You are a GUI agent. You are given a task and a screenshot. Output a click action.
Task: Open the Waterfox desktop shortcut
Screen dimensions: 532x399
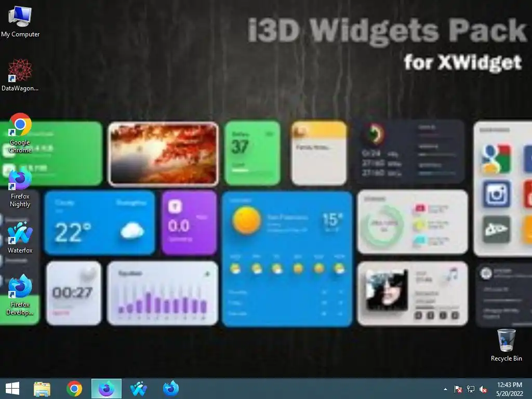click(20, 237)
